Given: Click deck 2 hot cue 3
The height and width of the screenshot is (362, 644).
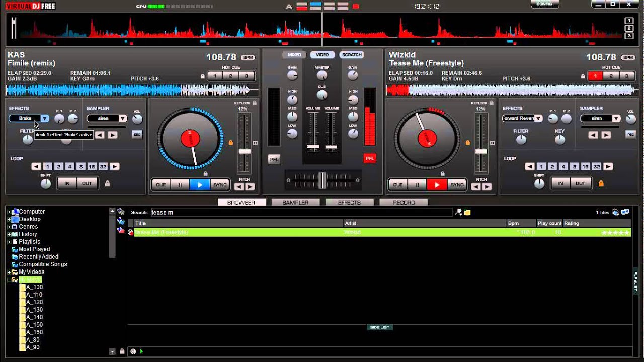Looking at the screenshot, I should tap(626, 76).
